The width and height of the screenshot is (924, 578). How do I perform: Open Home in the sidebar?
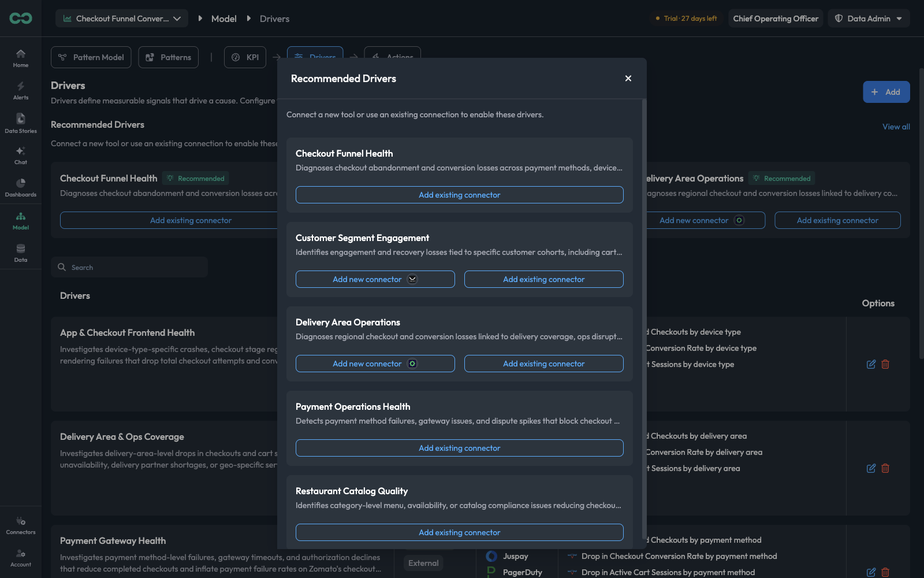(21, 58)
